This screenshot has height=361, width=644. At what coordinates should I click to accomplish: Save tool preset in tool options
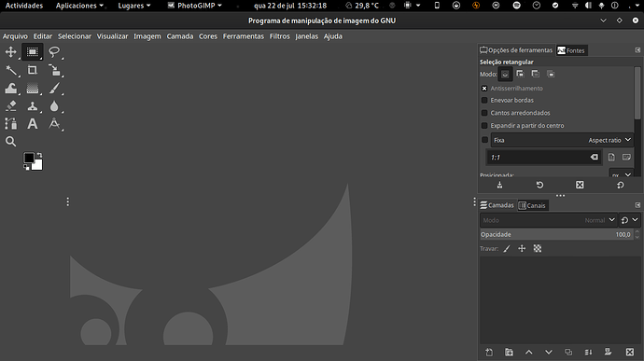click(499, 185)
